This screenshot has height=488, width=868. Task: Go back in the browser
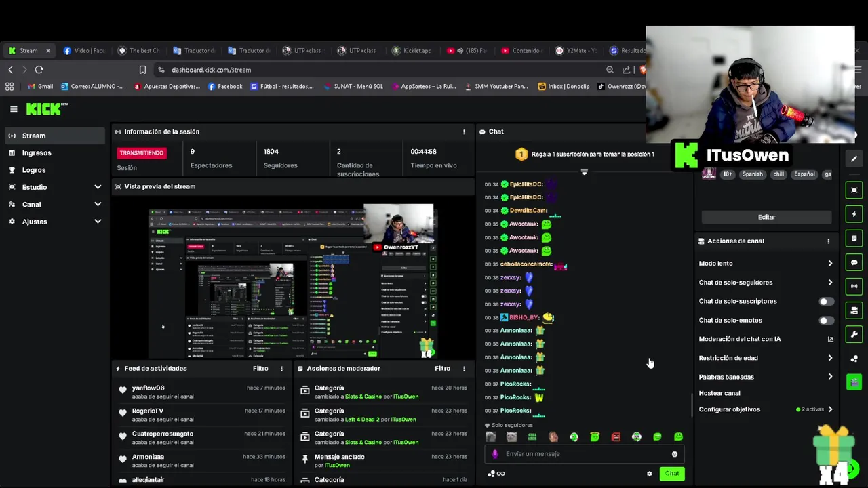pos(10,70)
